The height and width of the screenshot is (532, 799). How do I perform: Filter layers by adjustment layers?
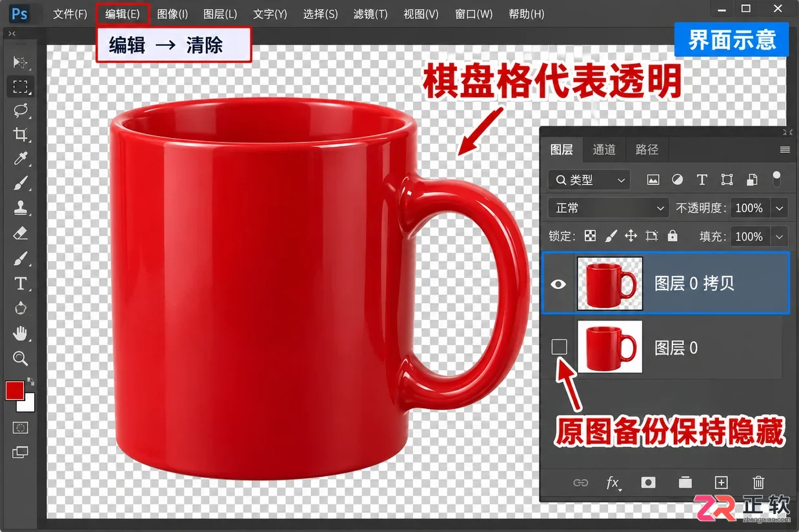677,180
